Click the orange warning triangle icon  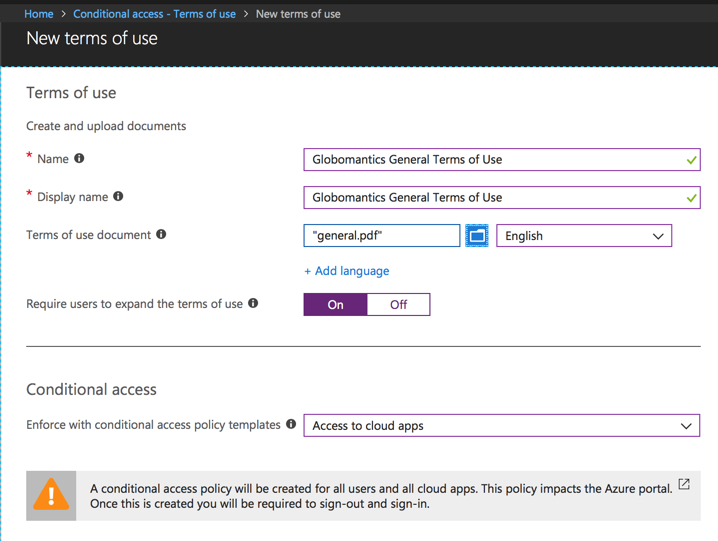[x=51, y=495]
